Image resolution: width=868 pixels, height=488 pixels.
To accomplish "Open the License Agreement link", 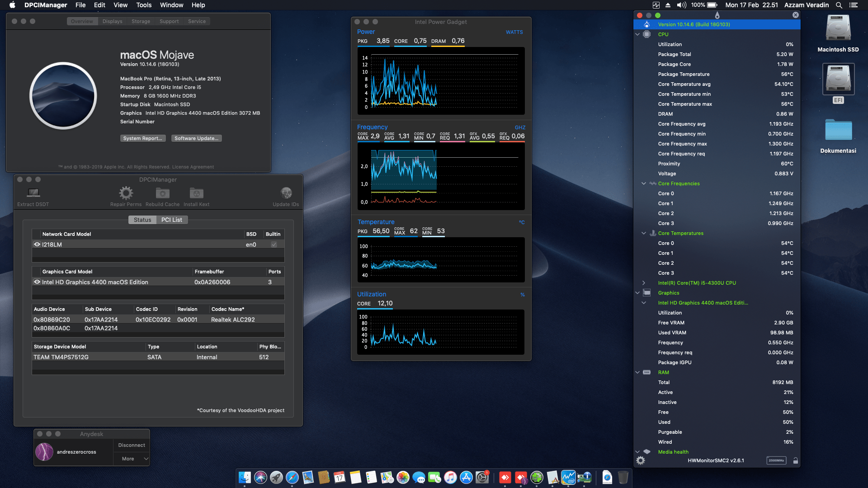I will click(x=193, y=167).
